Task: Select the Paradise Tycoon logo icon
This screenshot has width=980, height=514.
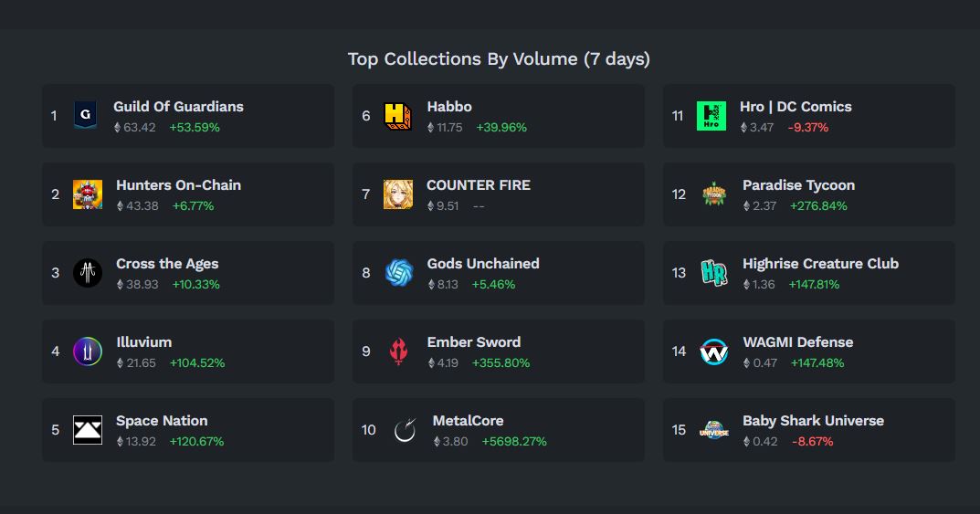Action: tap(713, 194)
